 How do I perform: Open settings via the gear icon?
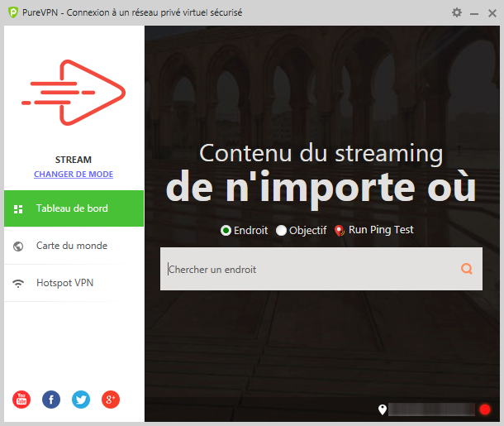pyautogui.click(x=457, y=12)
